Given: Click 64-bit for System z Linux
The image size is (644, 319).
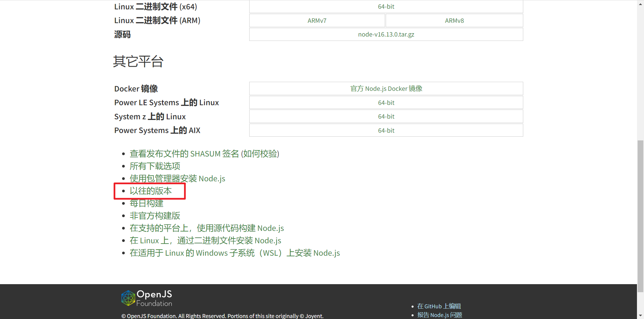Looking at the screenshot, I should point(386,117).
